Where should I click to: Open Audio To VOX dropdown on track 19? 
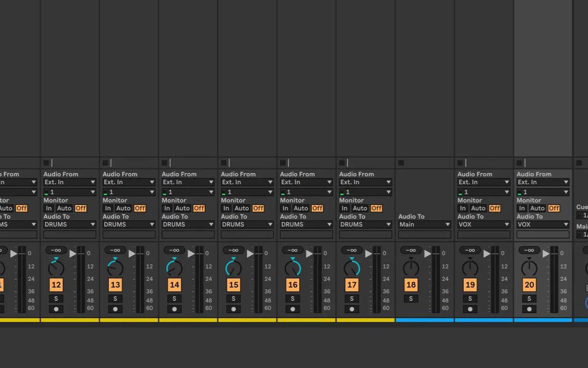[484, 224]
